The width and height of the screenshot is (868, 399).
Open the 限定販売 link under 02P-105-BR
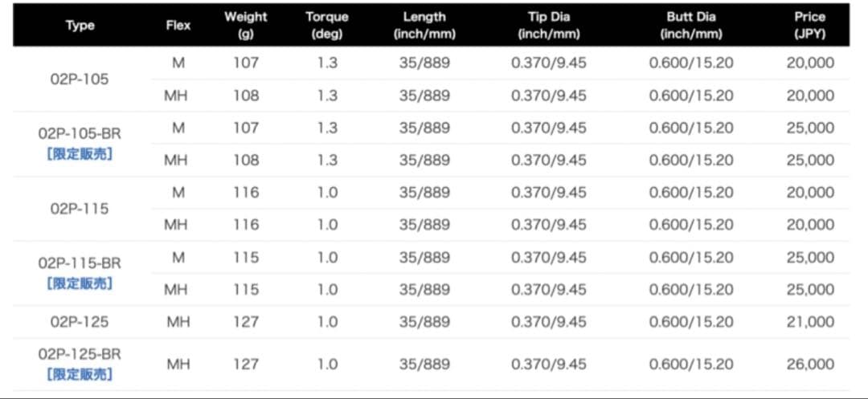80,154
